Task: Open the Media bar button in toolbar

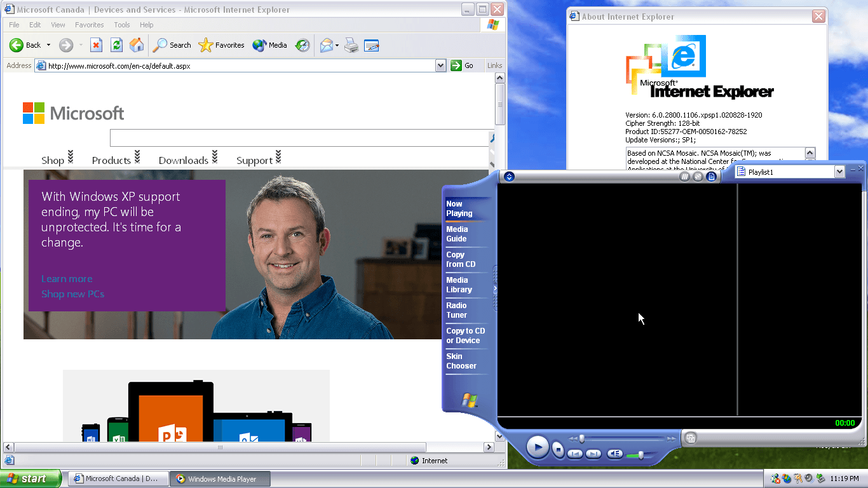Action: coord(270,45)
